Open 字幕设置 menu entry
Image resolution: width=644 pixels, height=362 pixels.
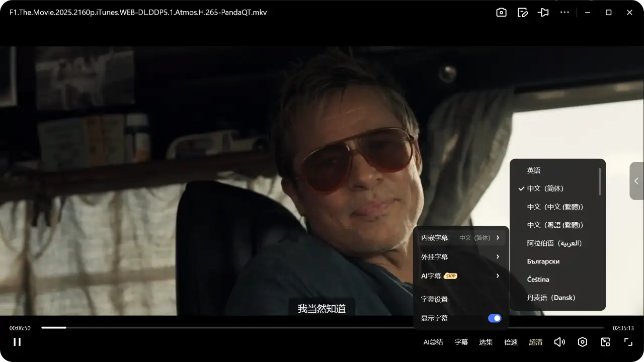[x=434, y=299]
